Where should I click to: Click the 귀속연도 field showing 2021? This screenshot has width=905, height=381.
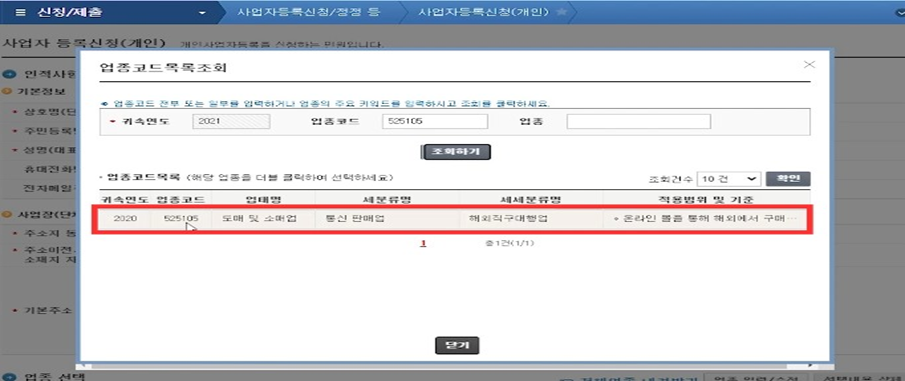[231, 122]
